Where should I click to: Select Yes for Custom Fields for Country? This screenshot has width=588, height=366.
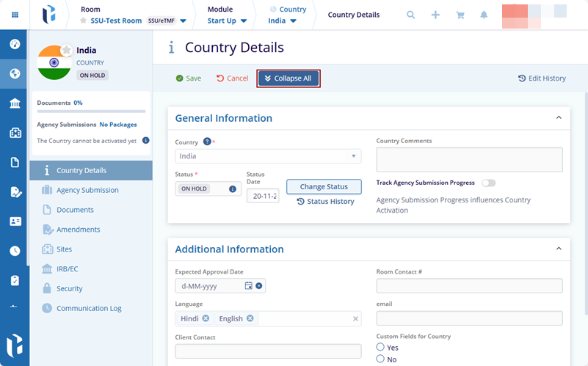click(x=380, y=347)
